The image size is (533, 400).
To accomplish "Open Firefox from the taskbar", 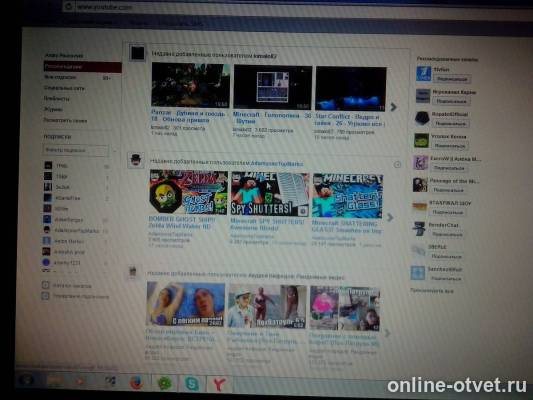I will [x=137, y=383].
